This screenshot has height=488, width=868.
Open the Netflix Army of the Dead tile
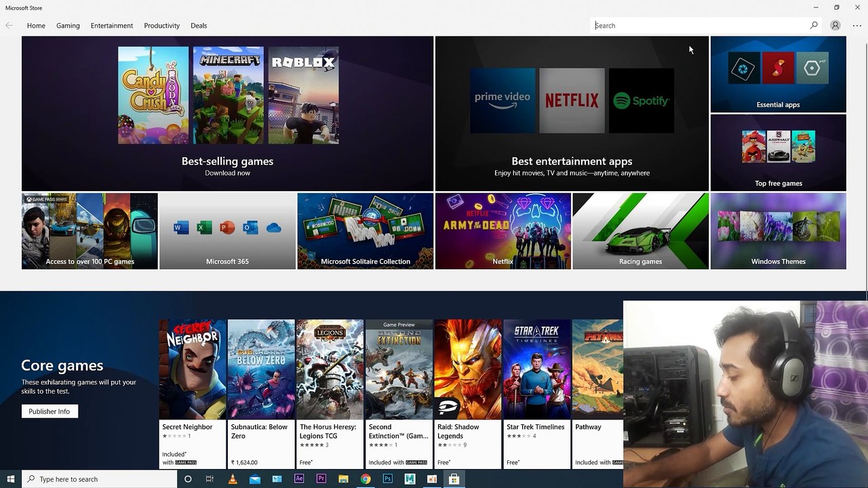pyautogui.click(x=502, y=231)
